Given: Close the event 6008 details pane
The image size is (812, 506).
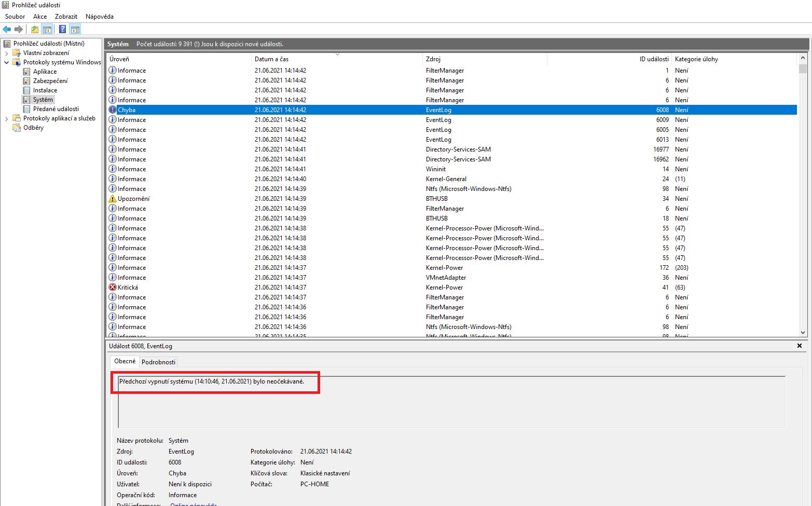Looking at the screenshot, I should pos(799,346).
